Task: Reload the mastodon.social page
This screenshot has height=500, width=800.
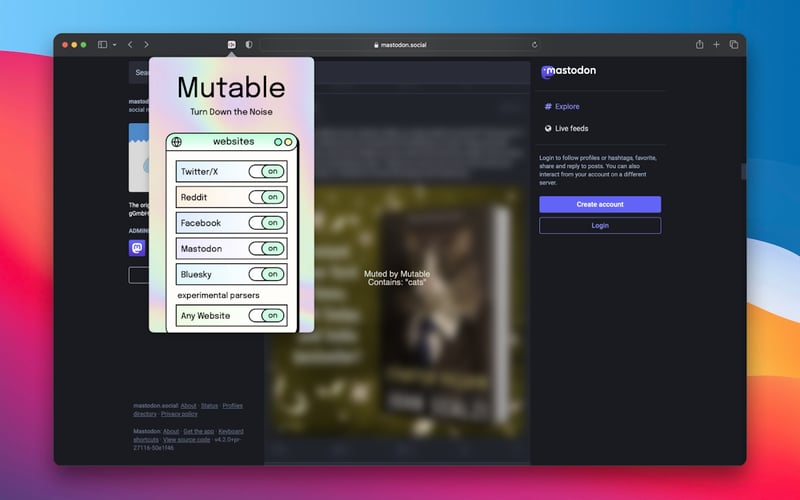Action: click(535, 45)
